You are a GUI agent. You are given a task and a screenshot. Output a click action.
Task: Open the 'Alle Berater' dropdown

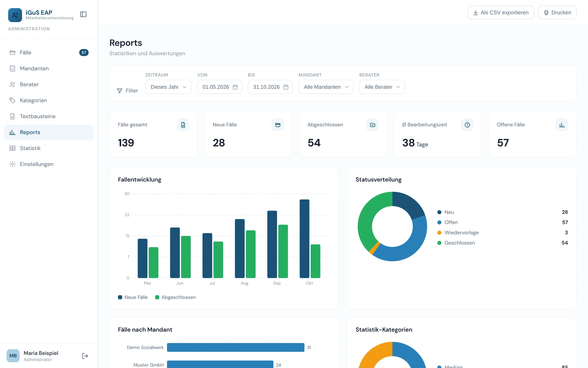(x=382, y=87)
